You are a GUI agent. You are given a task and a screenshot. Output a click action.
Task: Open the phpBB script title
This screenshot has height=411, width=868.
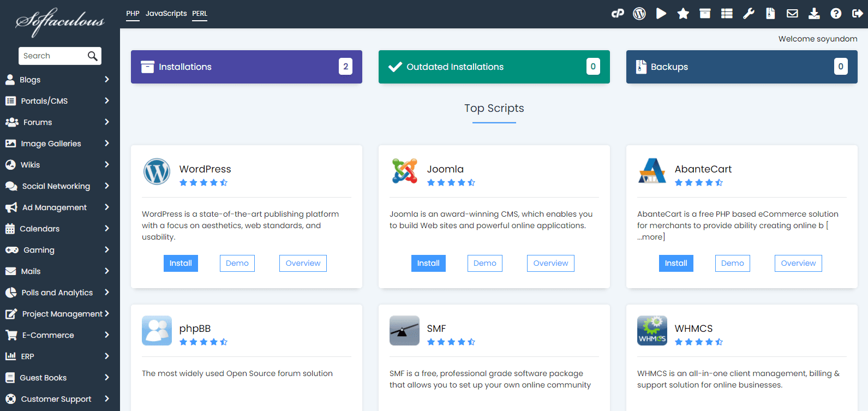coord(195,329)
